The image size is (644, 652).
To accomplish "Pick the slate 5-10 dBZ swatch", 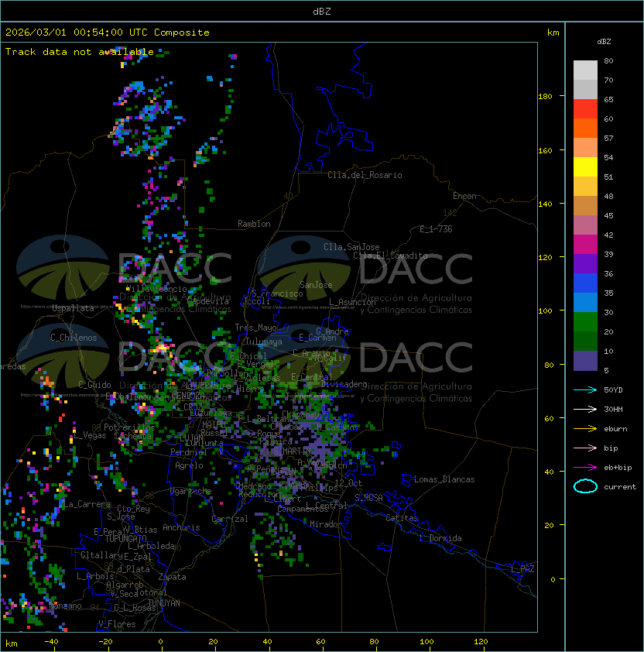I will tap(585, 361).
